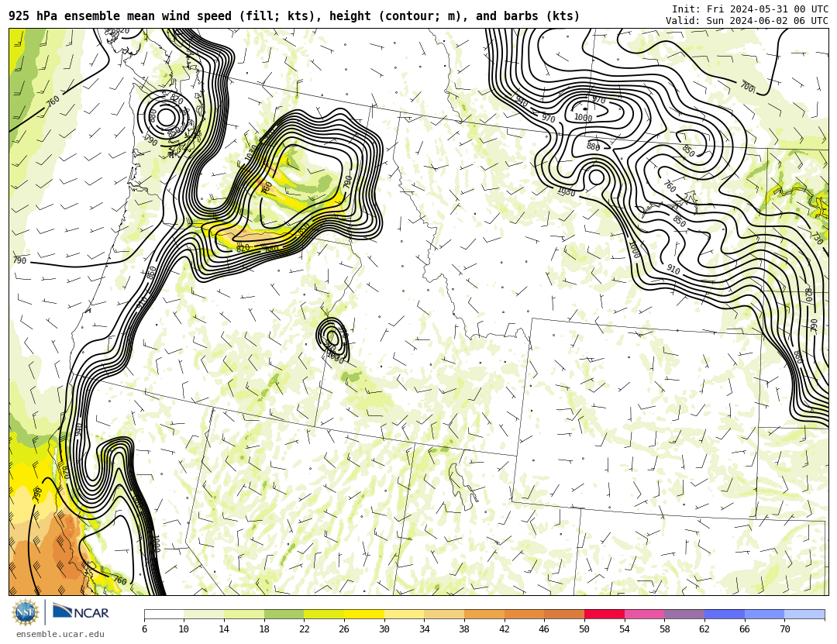This screenshot has height=644, width=837.
Task: Click the 730 contour label on map
Action: coord(817,237)
